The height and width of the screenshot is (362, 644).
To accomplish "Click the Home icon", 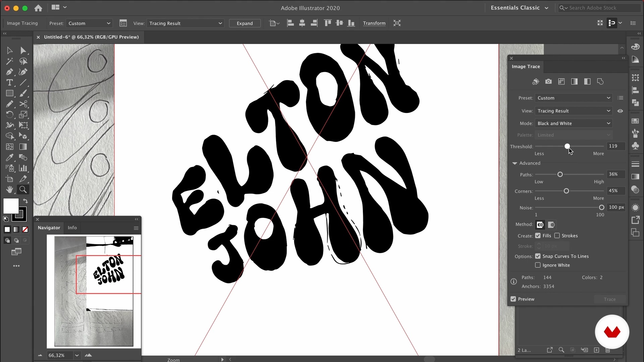I will click(x=38, y=8).
